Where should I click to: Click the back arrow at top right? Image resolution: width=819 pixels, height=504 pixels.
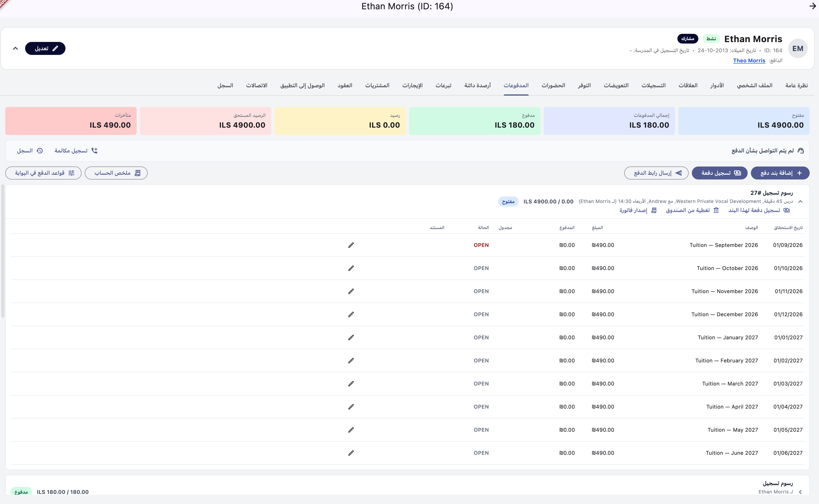click(x=812, y=6)
